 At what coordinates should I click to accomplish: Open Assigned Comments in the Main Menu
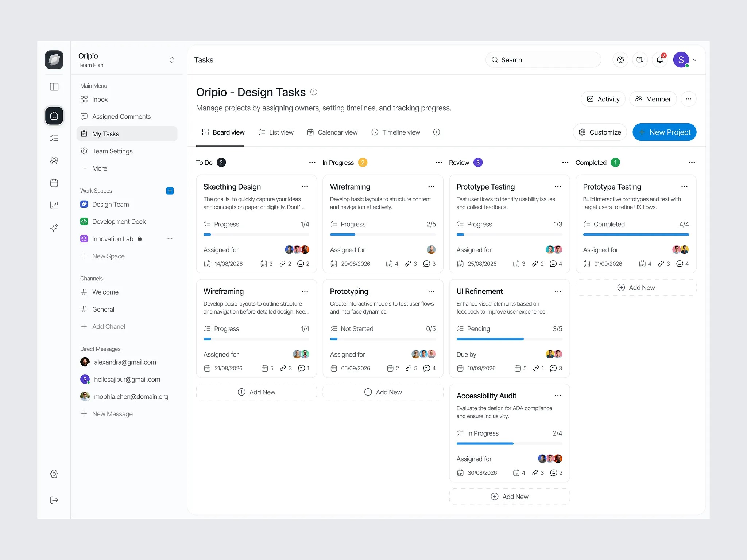pos(127,117)
